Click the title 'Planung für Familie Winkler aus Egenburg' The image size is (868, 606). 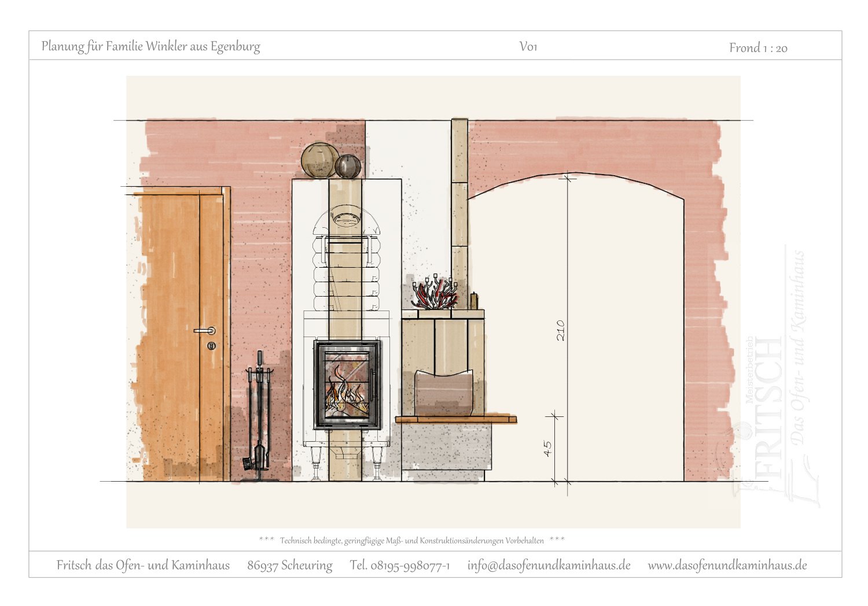pyautogui.click(x=150, y=46)
